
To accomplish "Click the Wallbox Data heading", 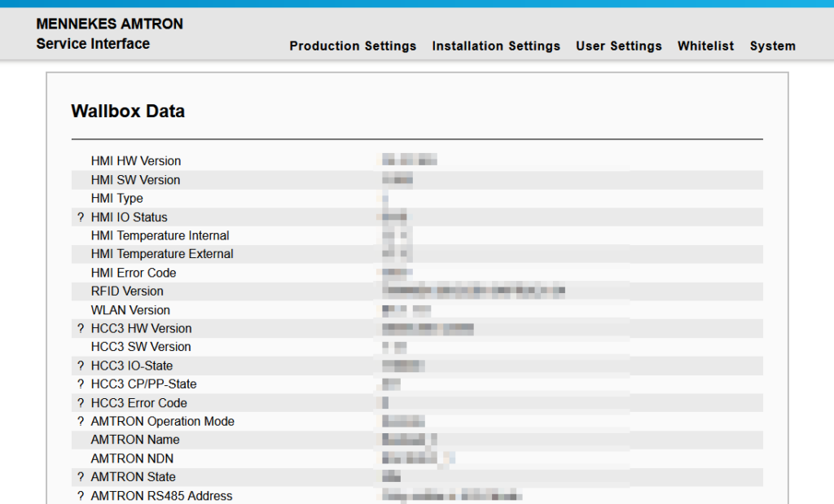I will [x=128, y=111].
